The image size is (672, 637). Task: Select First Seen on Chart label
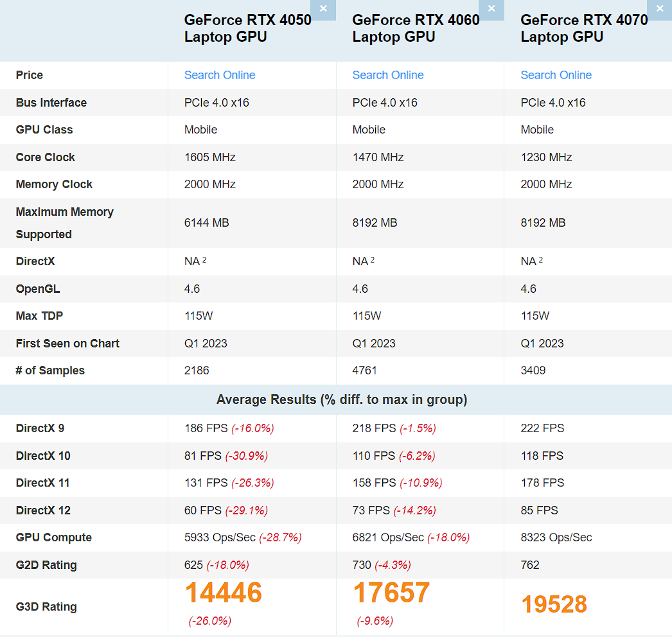pos(67,344)
